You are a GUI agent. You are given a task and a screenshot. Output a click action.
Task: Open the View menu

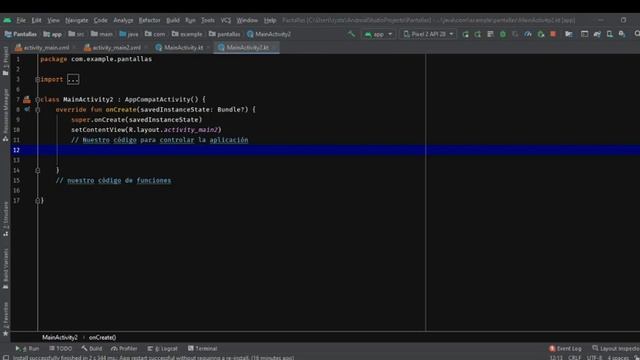coord(53,20)
